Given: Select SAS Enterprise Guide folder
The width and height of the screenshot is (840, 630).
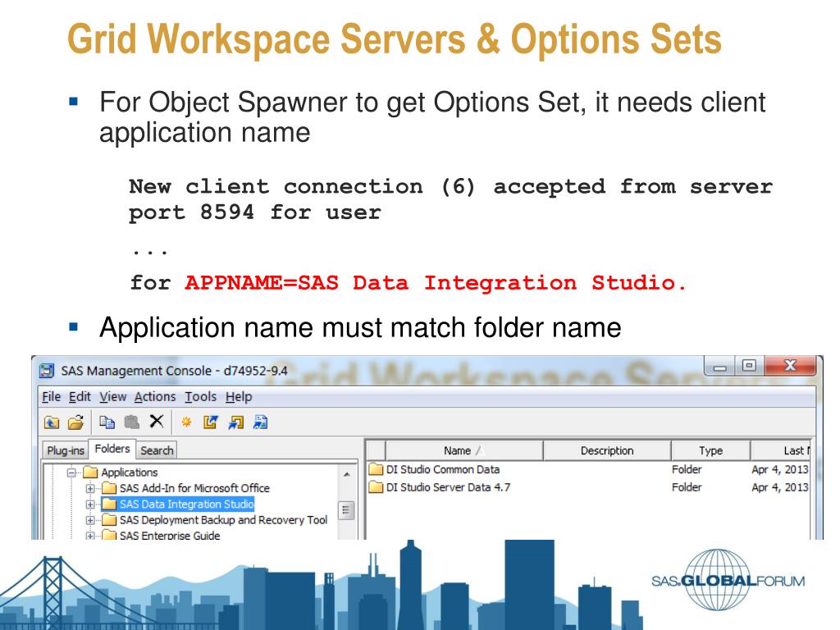Looking at the screenshot, I should (169, 535).
